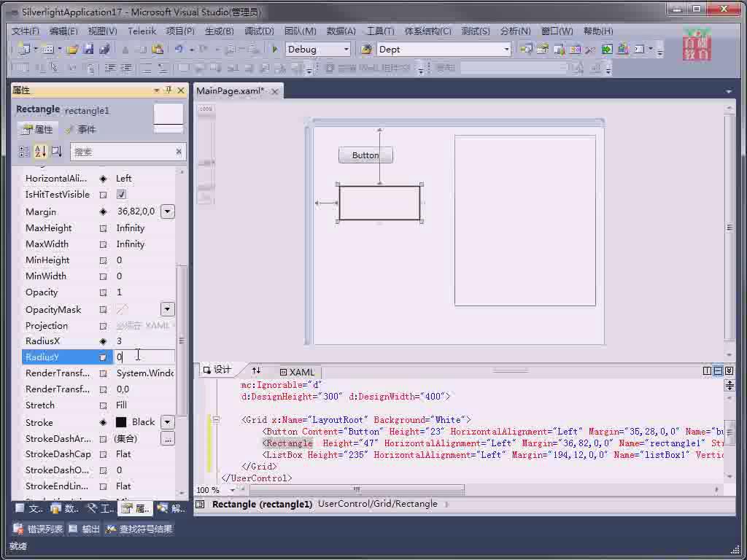Click the Save All icon
747x560 pixels.
tap(104, 49)
